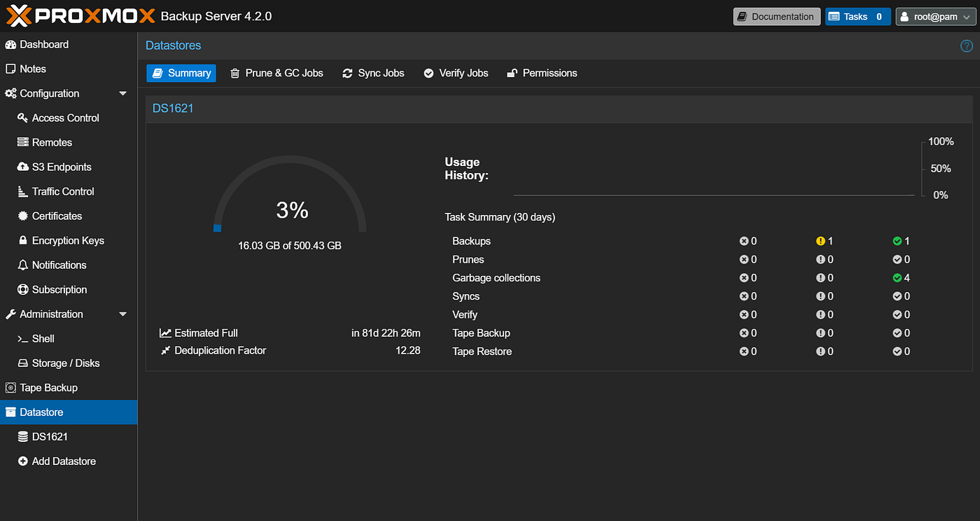Click the Notifications bell icon
The height and width of the screenshot is (521, 980).
click(x=23, y=265)
